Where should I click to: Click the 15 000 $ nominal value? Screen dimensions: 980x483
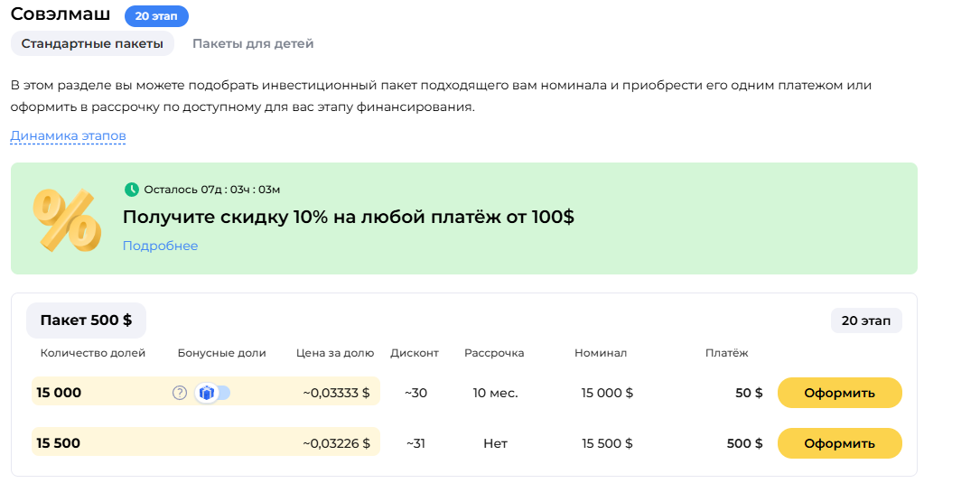pos(607,393)
